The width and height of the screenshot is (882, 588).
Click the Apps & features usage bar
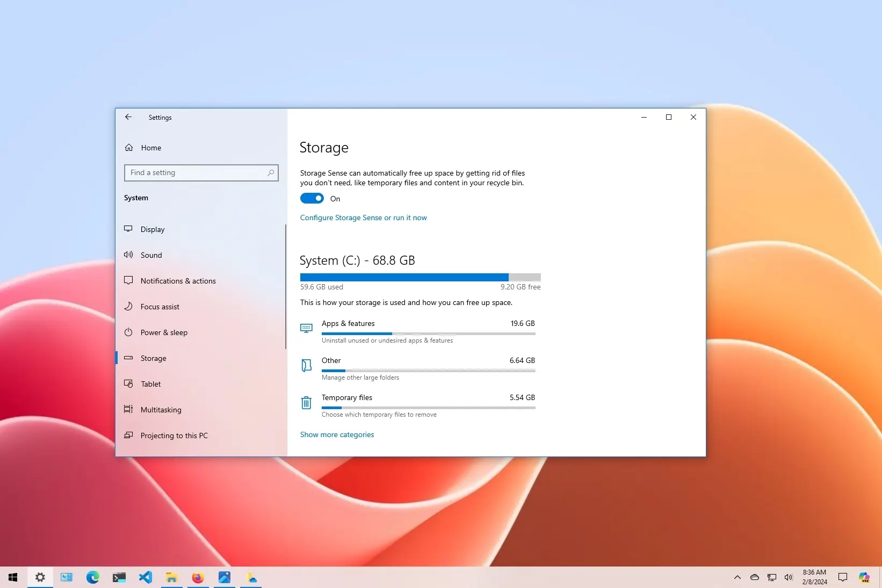429,333
